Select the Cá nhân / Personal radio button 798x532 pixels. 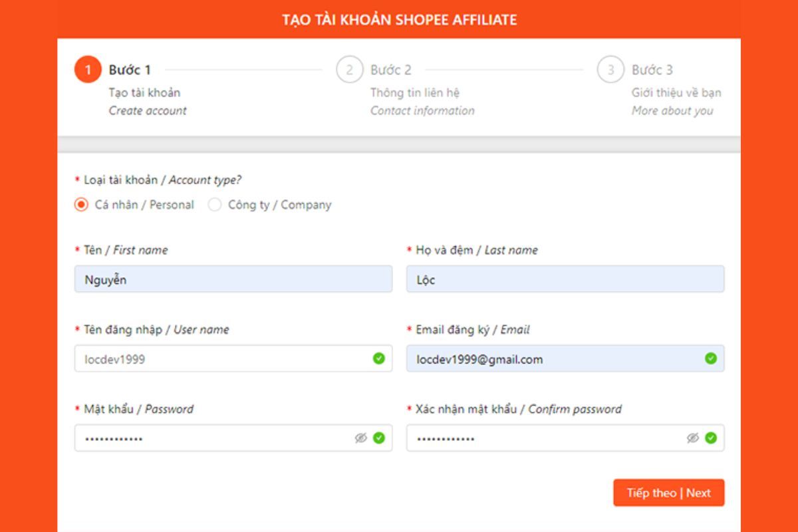(x=81, y=205)
